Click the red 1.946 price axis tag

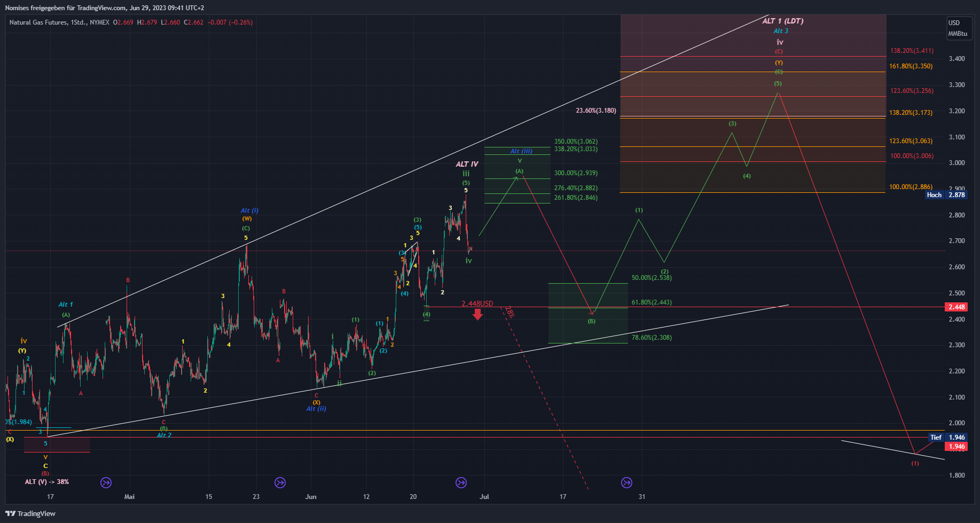(x=956, y=447)
